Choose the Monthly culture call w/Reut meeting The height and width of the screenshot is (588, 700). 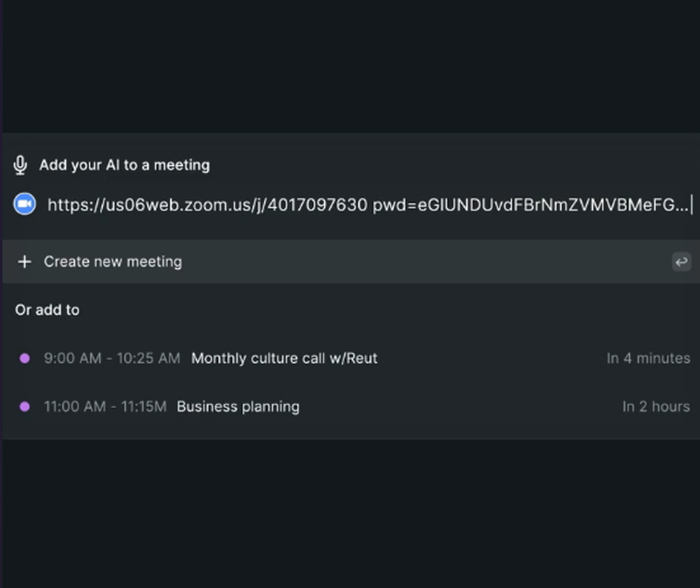point(284,358)
